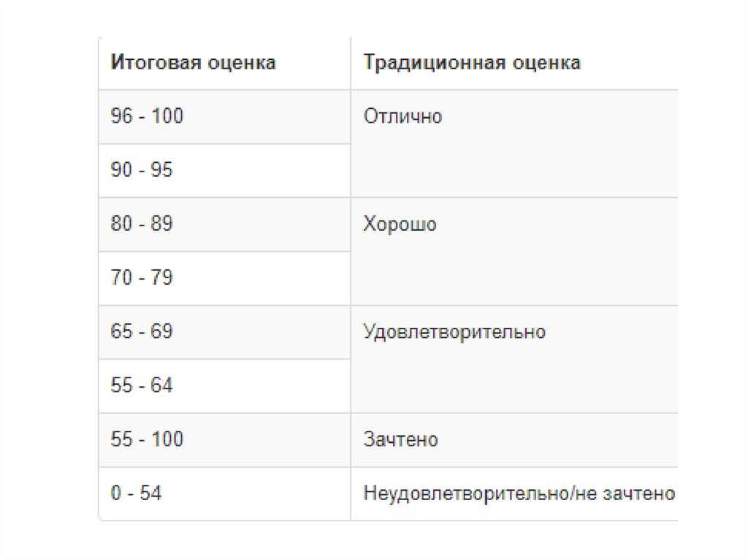This screenshot has height=560, width=748.
Task: Click the number 54 in the last row
Action: (150, 494)
